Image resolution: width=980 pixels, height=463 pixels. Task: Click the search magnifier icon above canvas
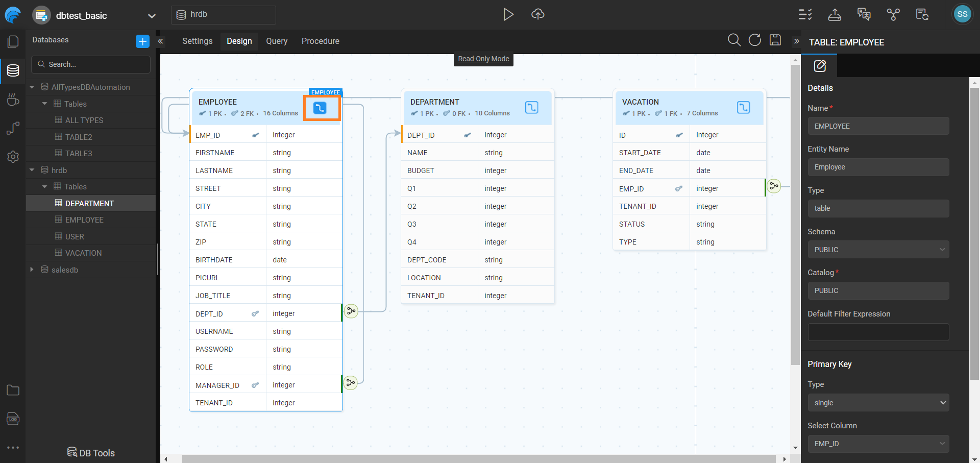734,40
